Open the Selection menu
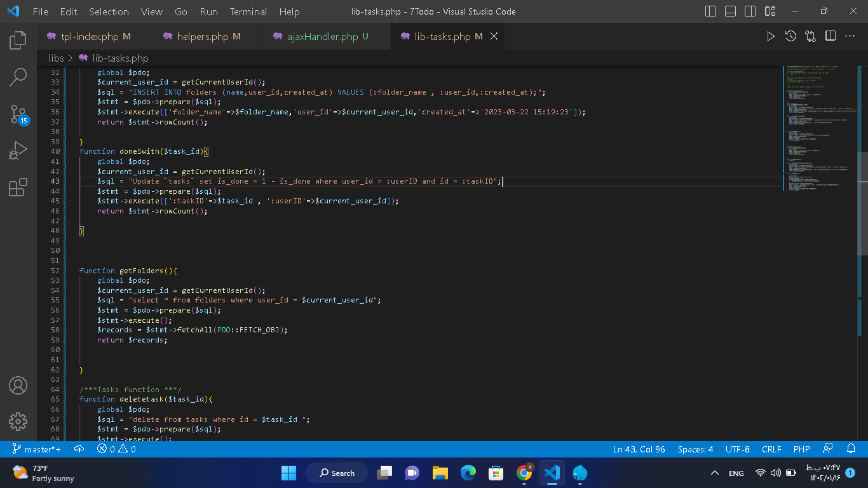 109,11
